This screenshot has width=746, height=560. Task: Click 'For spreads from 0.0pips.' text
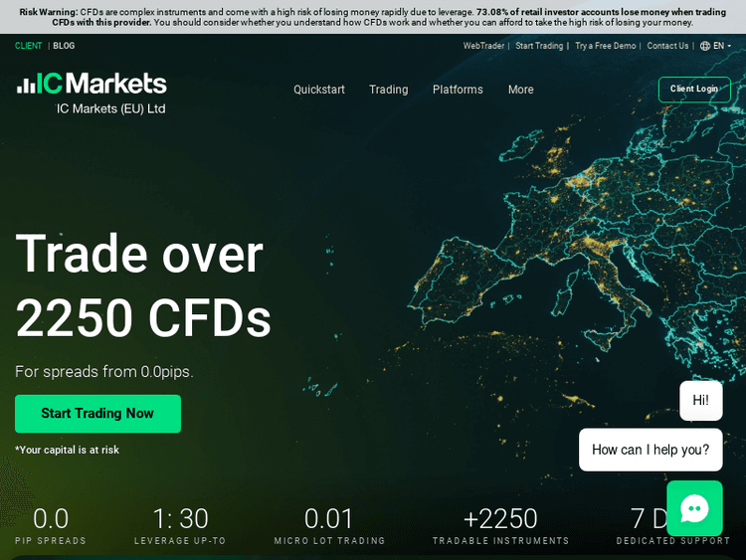[x=104, y=372]
